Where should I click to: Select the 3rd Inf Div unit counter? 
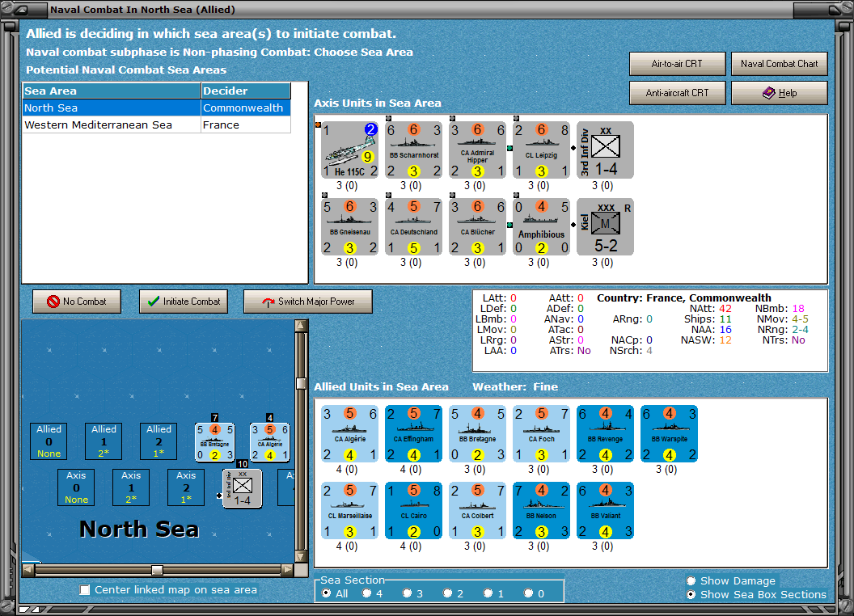pyautogui.click(x=605, y=150)
